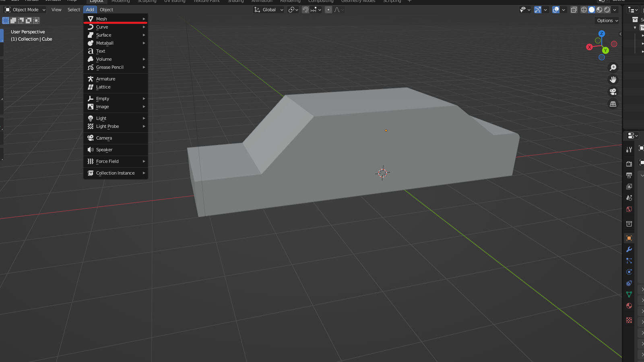Open the Scene properties tab
The height and width of the screenshot is (362, 644).
pos(629,198)
